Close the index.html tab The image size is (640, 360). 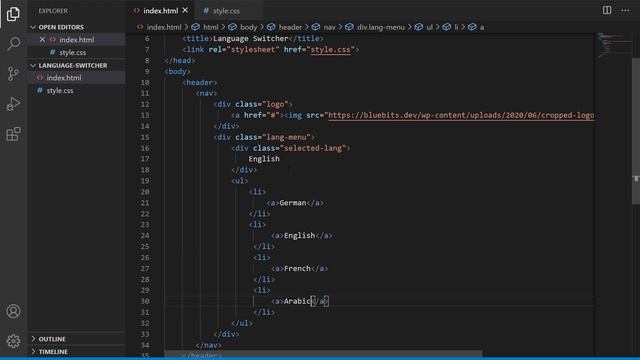tap(185, 10)
